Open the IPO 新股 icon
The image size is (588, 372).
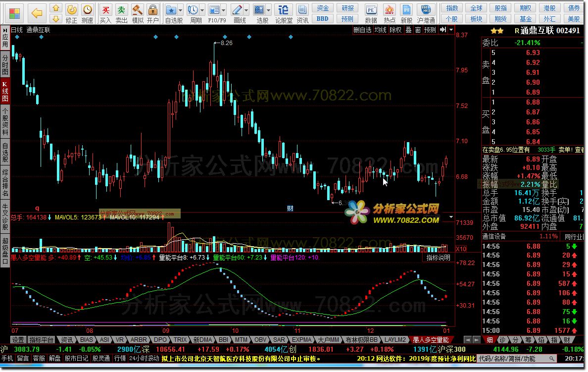pyautogui.click(x=406, y=14)
